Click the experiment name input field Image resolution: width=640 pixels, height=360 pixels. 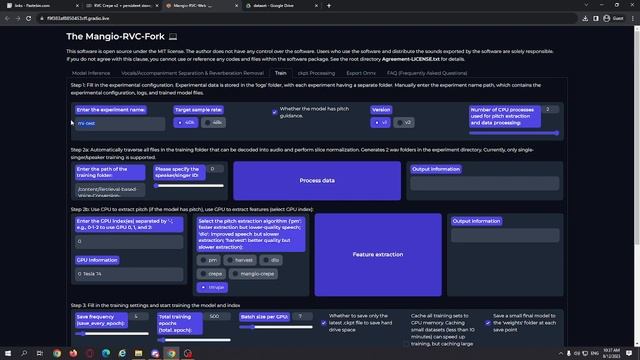pyautogui.click(x=120, y=123)
